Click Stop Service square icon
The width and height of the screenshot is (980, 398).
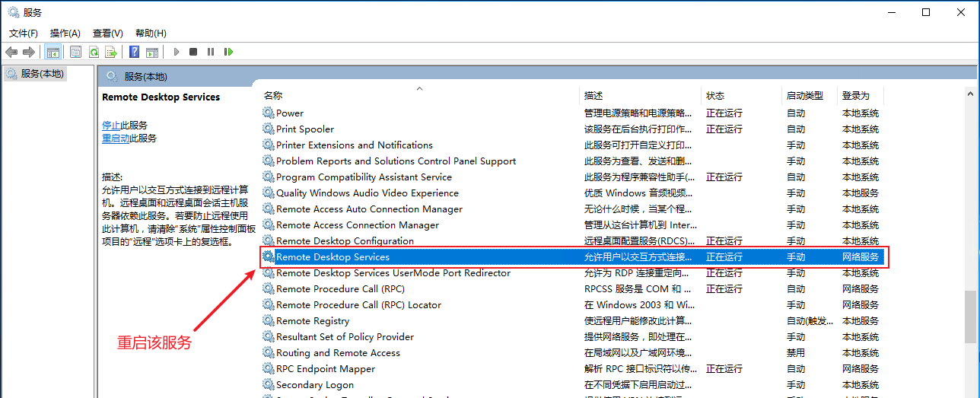pyautogui.click(x=193, y=52)
